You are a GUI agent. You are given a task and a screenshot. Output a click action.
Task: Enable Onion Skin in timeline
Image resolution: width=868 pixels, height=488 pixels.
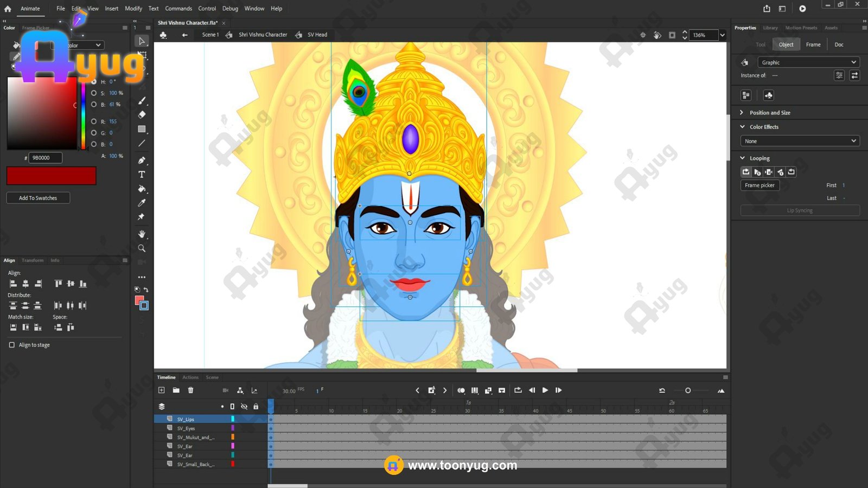point(461,390)
